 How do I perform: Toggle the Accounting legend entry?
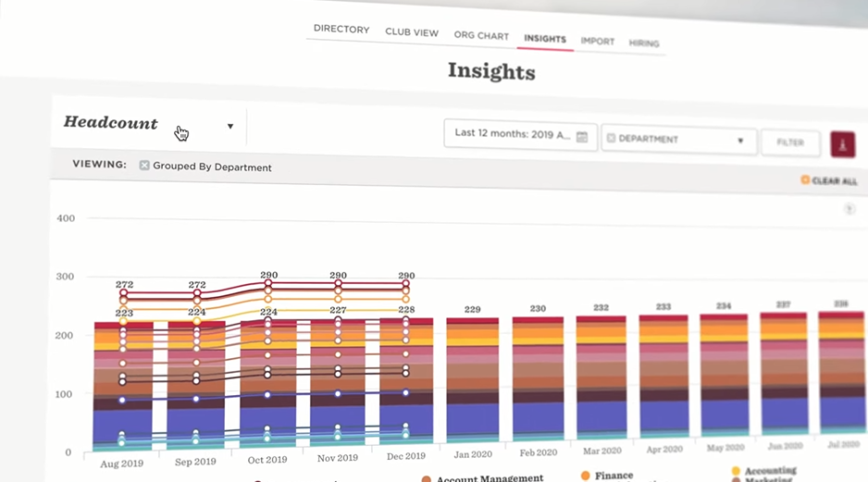click(764, 471)
